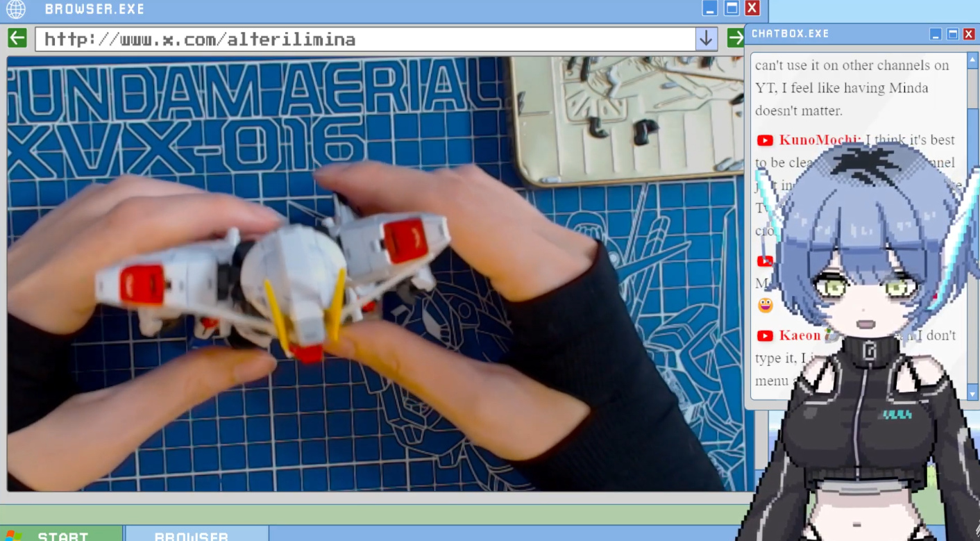Screen dimensions: 980x541
Task: Focus the x.com/alterilimina address field
Action: click(365, 39)
